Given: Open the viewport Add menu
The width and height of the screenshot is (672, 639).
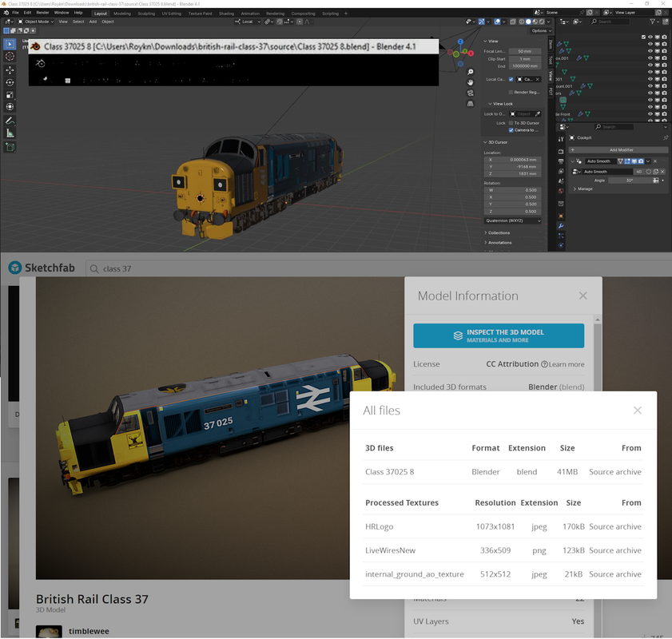Looking at the screenshot, I should pyautogui.click(x=93, y=22).
